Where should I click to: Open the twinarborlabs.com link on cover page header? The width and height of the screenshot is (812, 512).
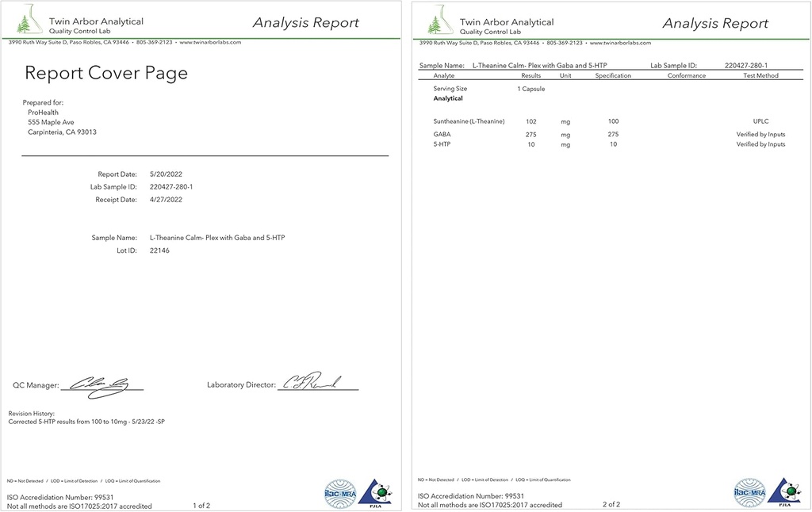(210, 43)
